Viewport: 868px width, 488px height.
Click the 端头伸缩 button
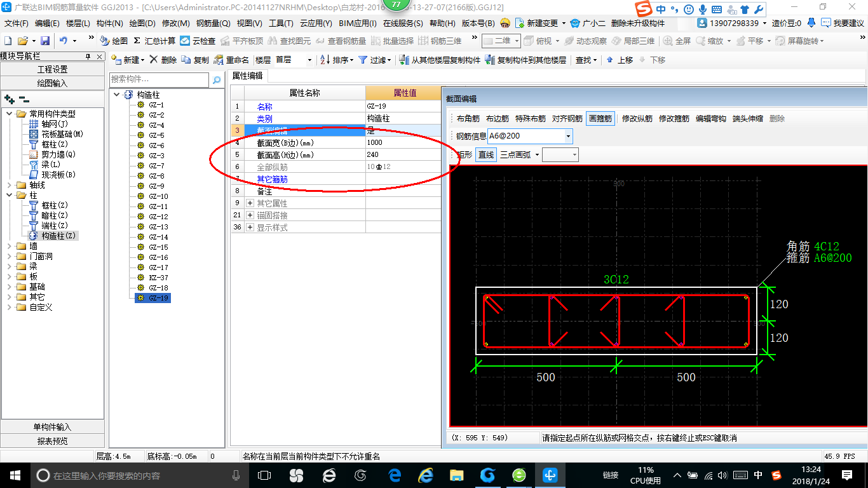[748, 119]
